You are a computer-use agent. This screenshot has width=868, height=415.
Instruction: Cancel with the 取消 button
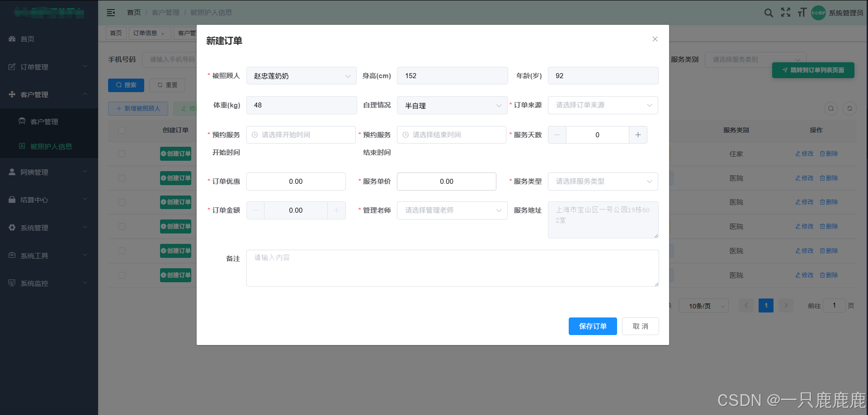click(641, 326)
